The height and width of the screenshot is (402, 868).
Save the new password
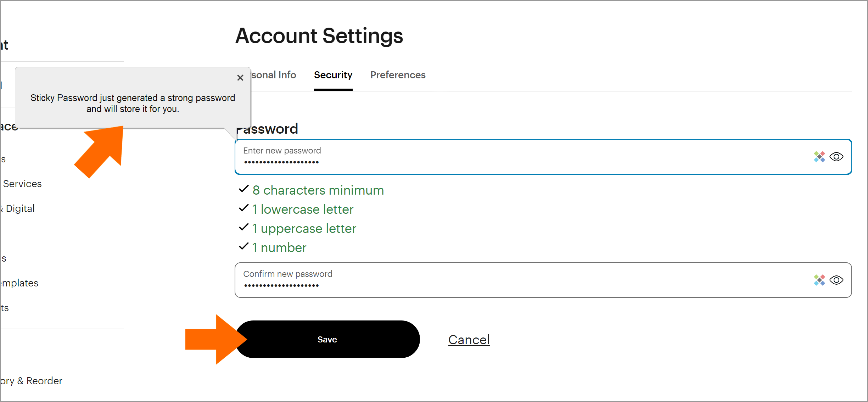point(327,339)
